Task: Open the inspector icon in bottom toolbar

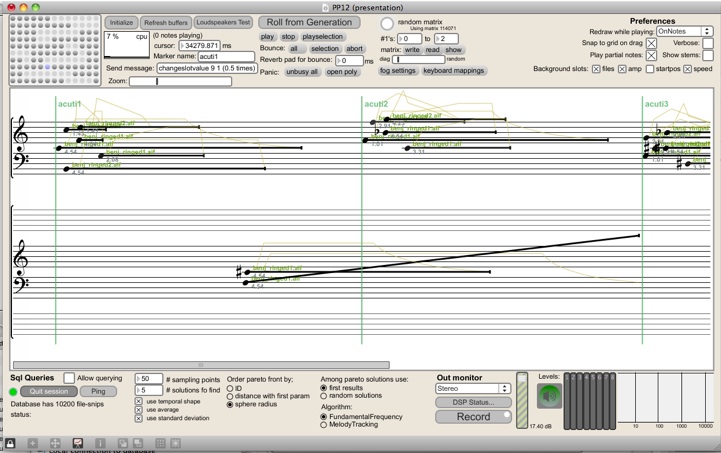Action: coord(100,443)
